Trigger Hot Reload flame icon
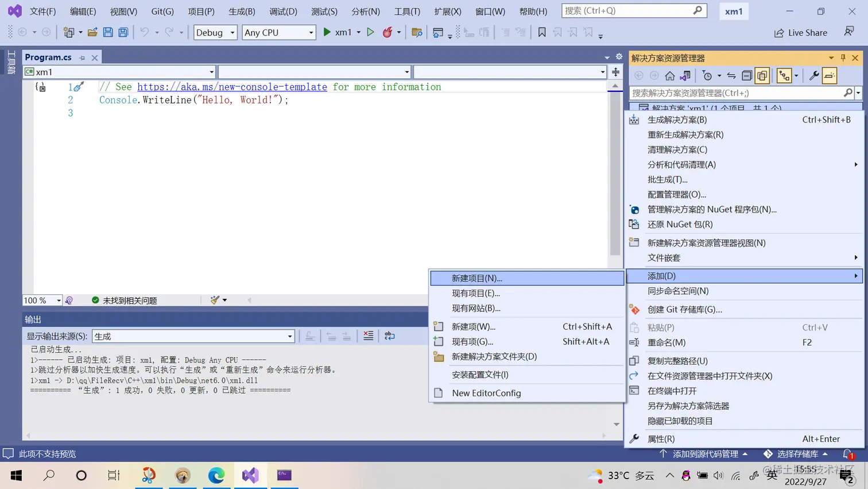Image resolution: width=868 pixels, height=489 pixels. coord(387,33)
